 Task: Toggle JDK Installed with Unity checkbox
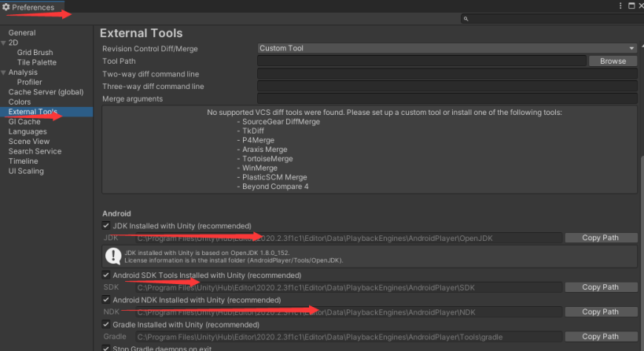[x=106, y=226]
